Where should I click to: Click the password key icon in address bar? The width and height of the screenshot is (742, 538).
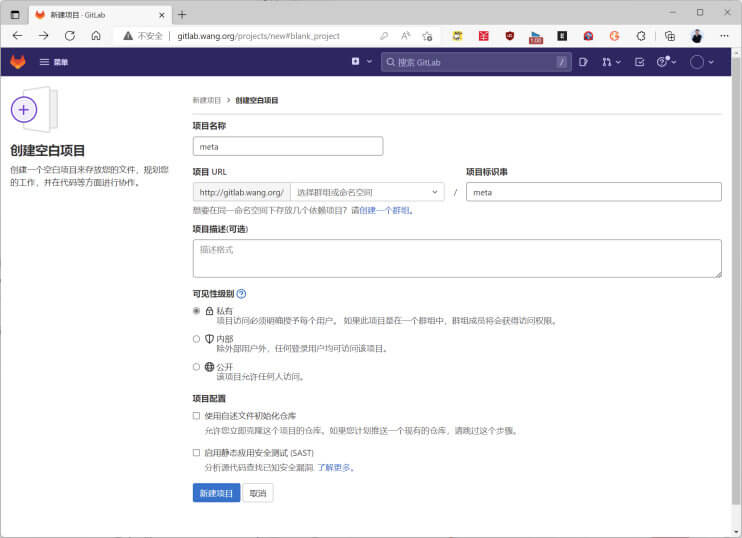click(x=384, y=35)
